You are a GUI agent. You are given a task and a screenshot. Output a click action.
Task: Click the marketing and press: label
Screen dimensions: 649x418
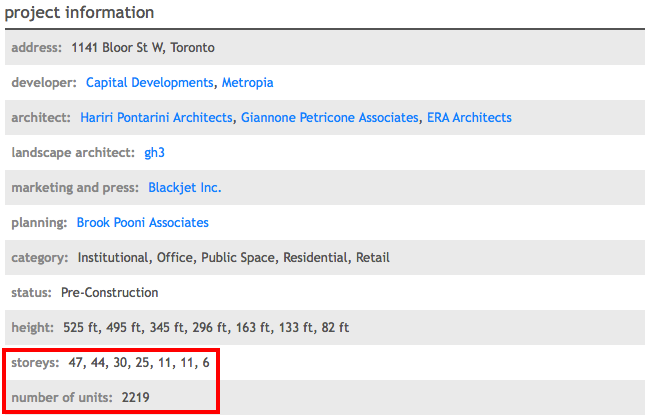[75, 187]
